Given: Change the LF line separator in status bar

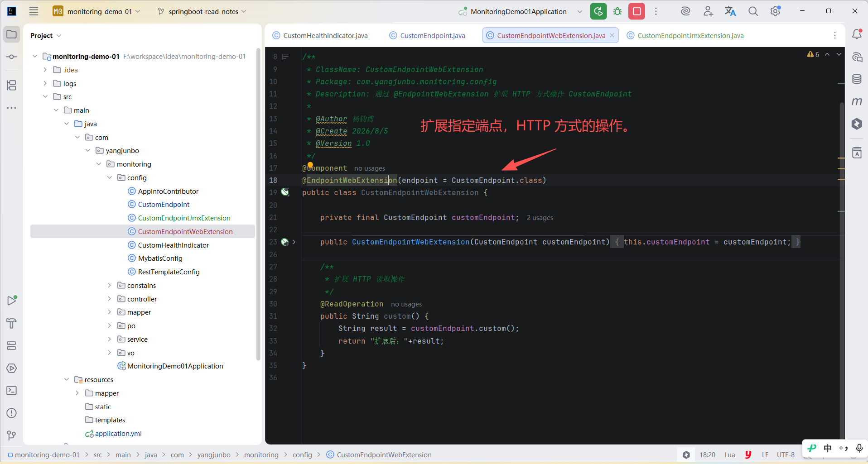Looking at the screenshot, I should tap(765, 454).
